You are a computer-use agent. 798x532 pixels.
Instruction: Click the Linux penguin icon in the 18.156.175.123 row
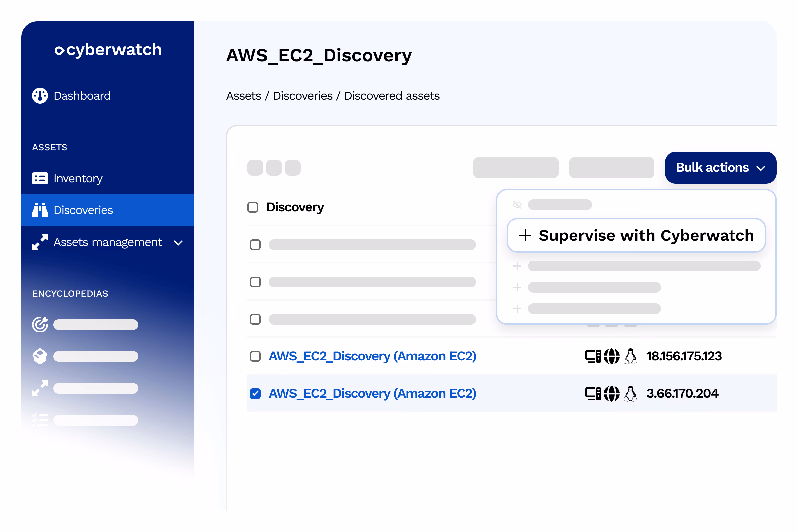(x=630, y=356)
